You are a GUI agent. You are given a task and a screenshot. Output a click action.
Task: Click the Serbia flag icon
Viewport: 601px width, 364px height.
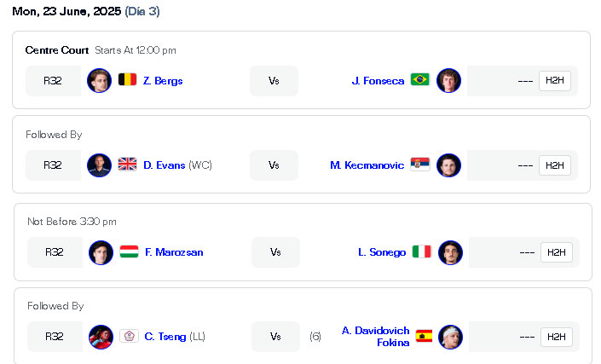click(419, 164)
